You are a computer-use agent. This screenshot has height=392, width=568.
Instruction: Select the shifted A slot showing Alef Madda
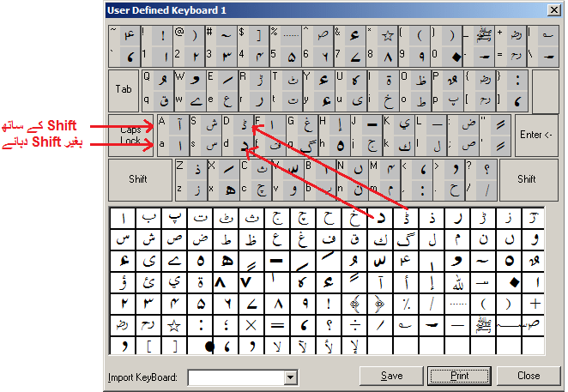coord(179,125)
